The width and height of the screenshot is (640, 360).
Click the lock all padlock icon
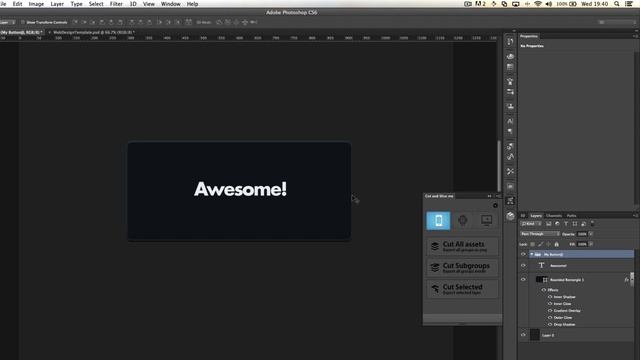[x=556, y=244]
